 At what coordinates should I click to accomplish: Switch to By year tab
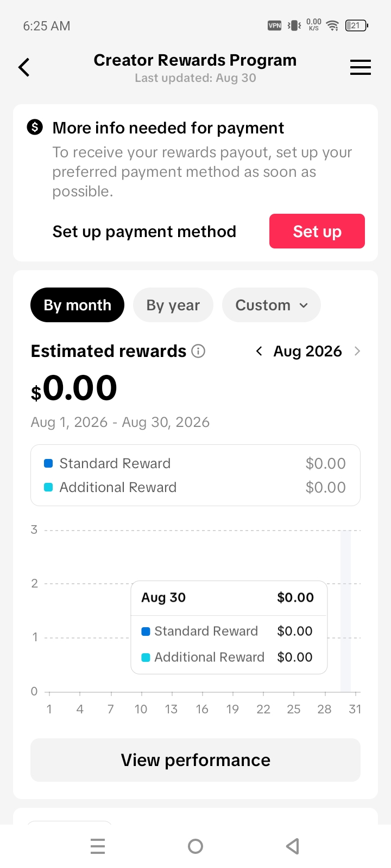click(173, 305)
